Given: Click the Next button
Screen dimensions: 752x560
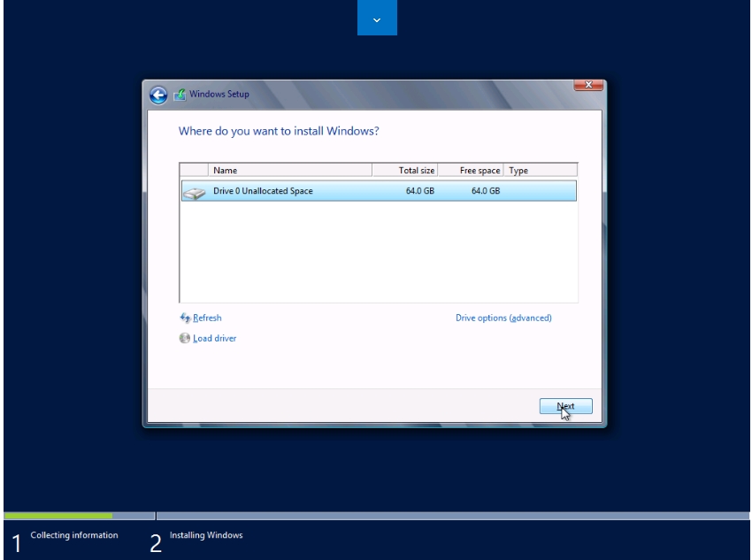Looking at the screenshot, I should [566, 406].
